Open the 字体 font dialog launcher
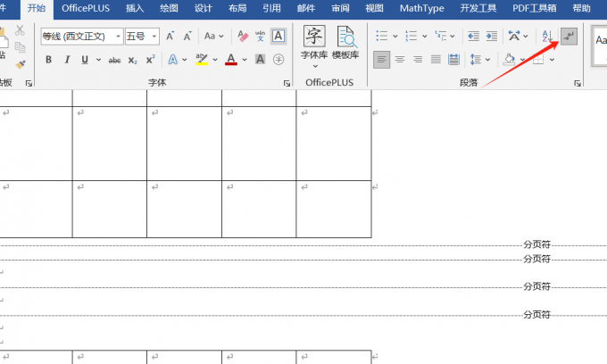The image size is (607, 364). pyautogui.click(x=287, y=83)
